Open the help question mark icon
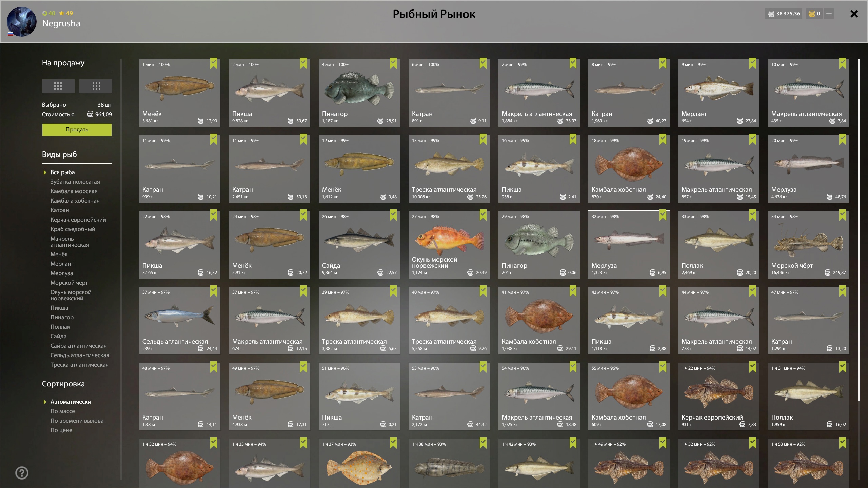Screen dimensions: 868x488 point(22,473)
